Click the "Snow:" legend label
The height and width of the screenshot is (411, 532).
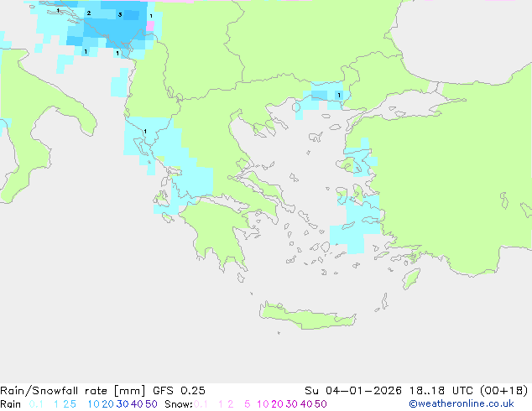pyautogui.click(x=179, y=404)
